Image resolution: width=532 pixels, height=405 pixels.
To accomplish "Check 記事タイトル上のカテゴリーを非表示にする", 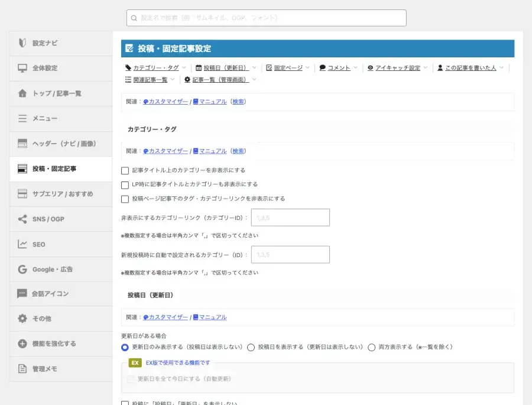I will (x=125, y=170).
